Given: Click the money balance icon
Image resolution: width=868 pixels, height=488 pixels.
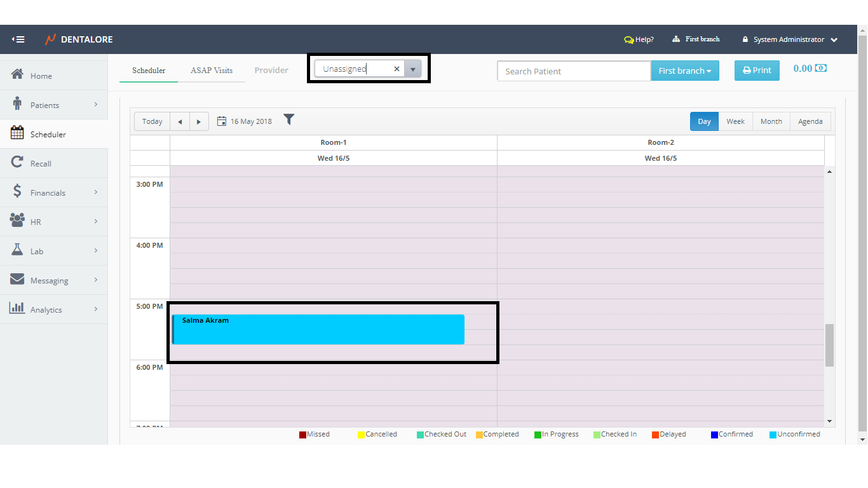Looking at the screenshot, I should click(821, 69).
